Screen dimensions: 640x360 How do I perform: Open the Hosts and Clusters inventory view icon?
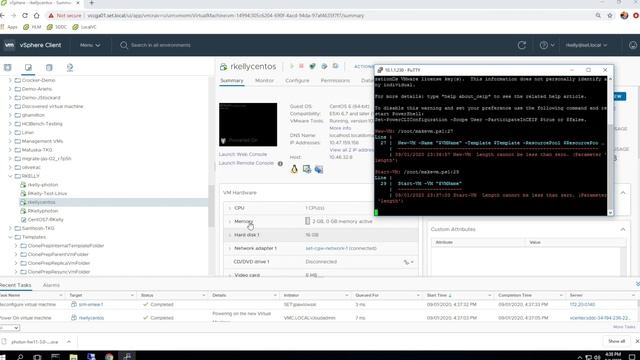[x=7, y=67]
